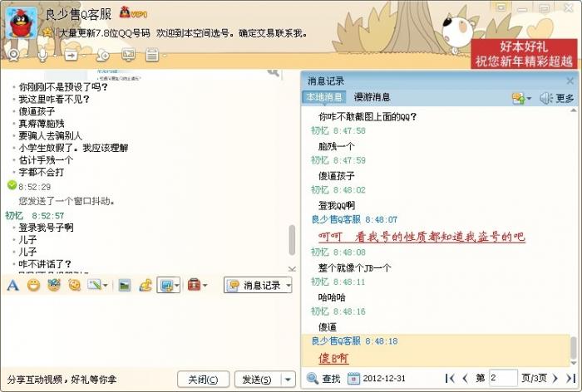Image resolution: width=582 pixels, height=392 pixels.
Task: Switch to the 本地消息 tab
Action: coord(324,97)
